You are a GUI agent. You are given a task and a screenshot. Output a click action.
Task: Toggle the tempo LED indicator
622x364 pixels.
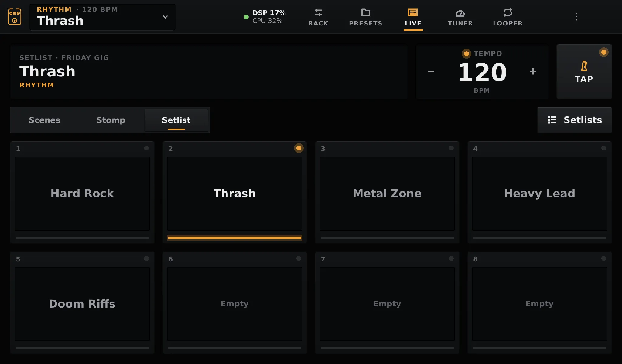tap(466, 54)
